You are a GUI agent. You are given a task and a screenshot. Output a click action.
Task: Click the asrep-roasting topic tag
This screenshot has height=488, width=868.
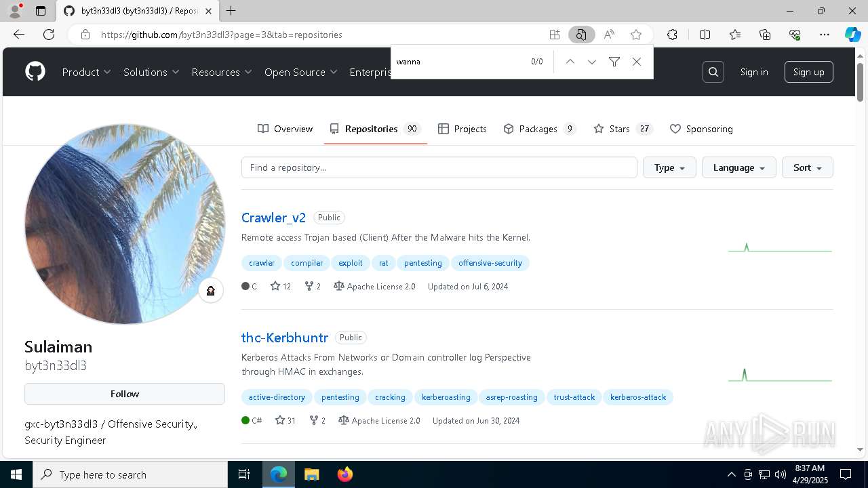coord(511,397)
